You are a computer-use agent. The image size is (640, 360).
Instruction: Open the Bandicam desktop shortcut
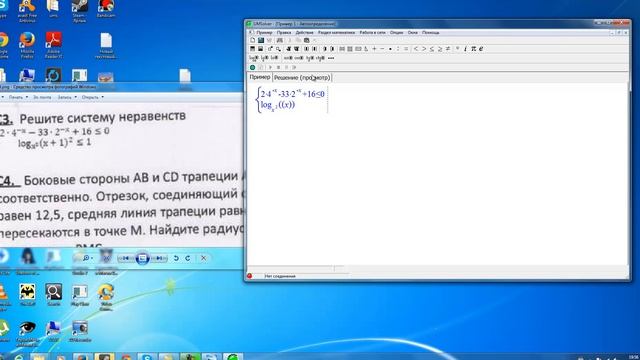click(106, 9)
